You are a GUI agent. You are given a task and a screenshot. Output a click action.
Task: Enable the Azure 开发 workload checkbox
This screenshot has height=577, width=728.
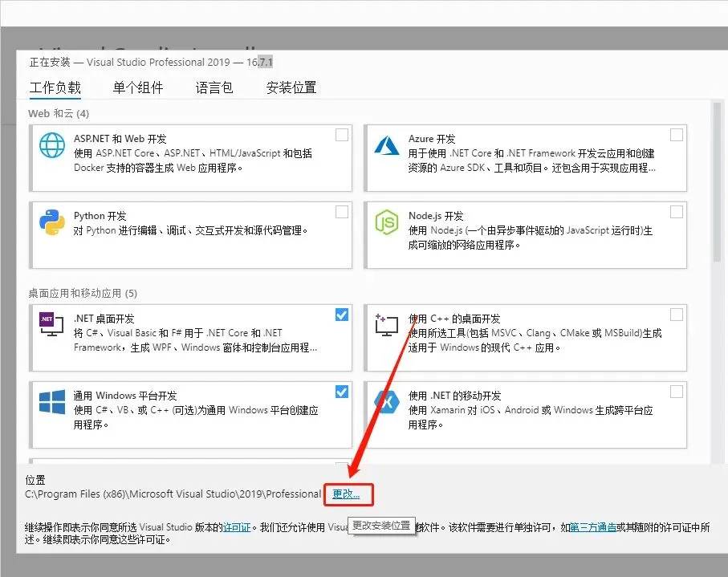(677, 135)
